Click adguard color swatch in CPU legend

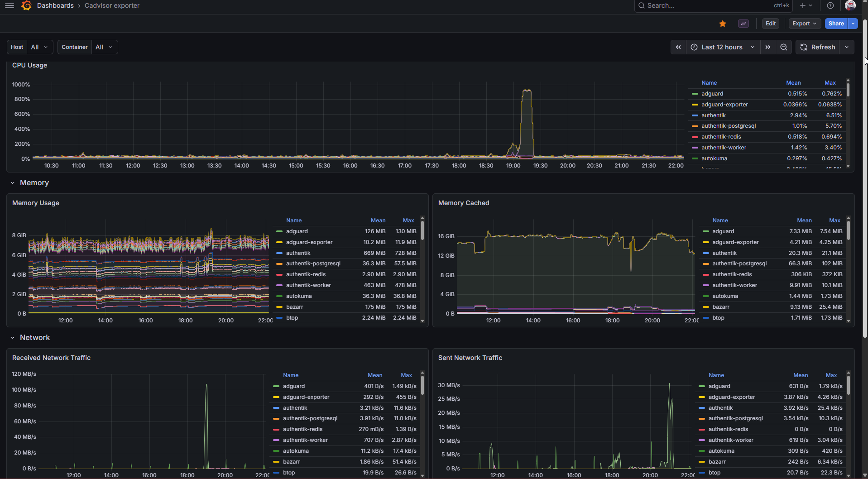pos(695,94)
